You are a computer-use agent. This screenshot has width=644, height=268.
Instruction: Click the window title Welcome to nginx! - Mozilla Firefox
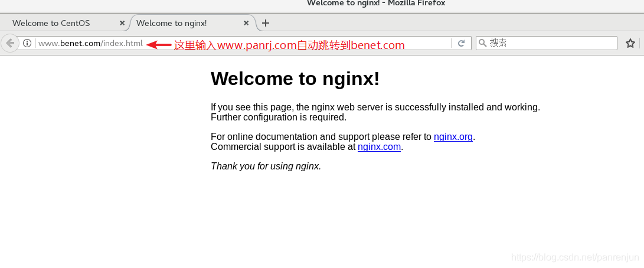(x=376, y=4)
